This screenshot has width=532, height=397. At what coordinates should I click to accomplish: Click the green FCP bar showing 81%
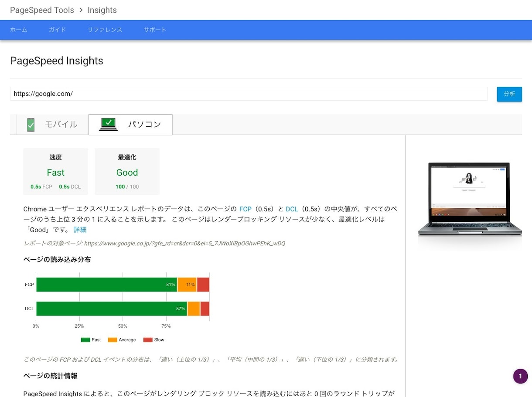tap(106, 285)
